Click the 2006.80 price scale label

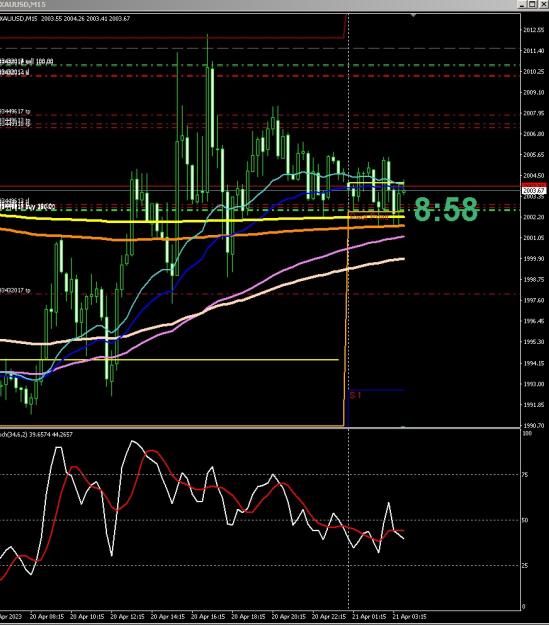(x=534, y=134)
